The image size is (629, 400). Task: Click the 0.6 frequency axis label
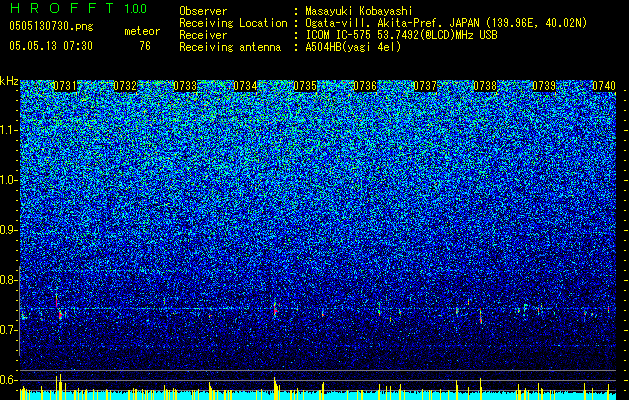(x=9, y=380)
